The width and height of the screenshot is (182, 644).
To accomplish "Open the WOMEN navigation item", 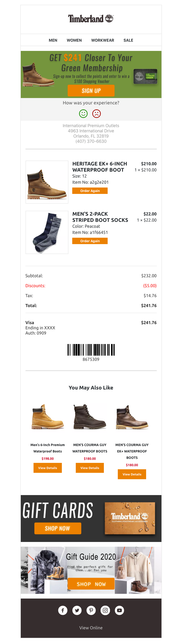I will (74, 40).
